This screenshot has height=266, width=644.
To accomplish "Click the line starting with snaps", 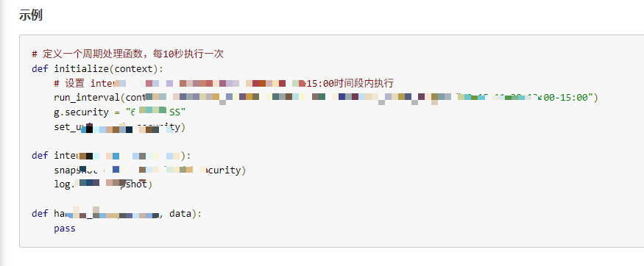I will [150, 170].
